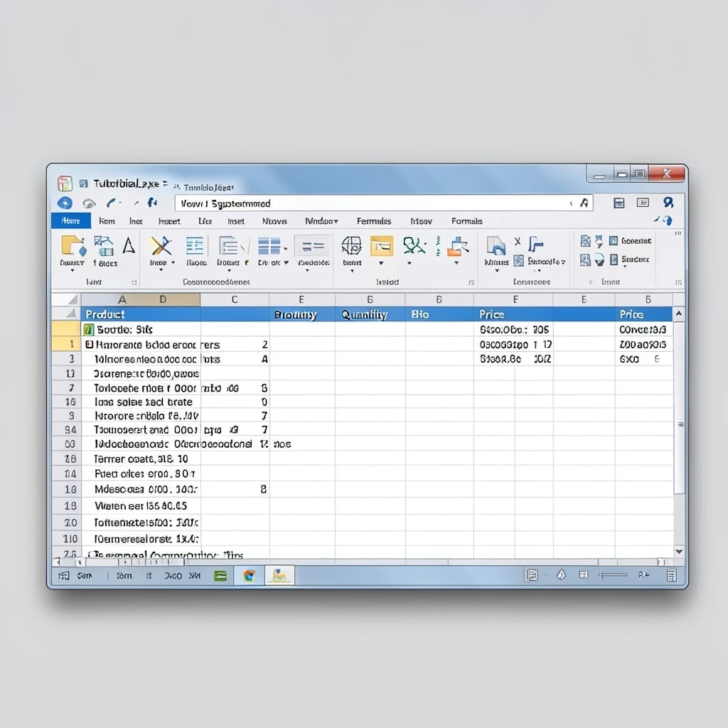Click the vertical scrollbar thumb
The width and height of the screenshot is (728, 728).
click(x=679, y=409)
